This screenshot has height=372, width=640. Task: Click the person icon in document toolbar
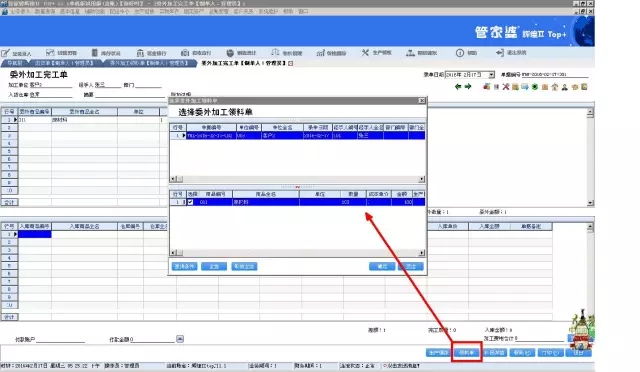[564, 87]
